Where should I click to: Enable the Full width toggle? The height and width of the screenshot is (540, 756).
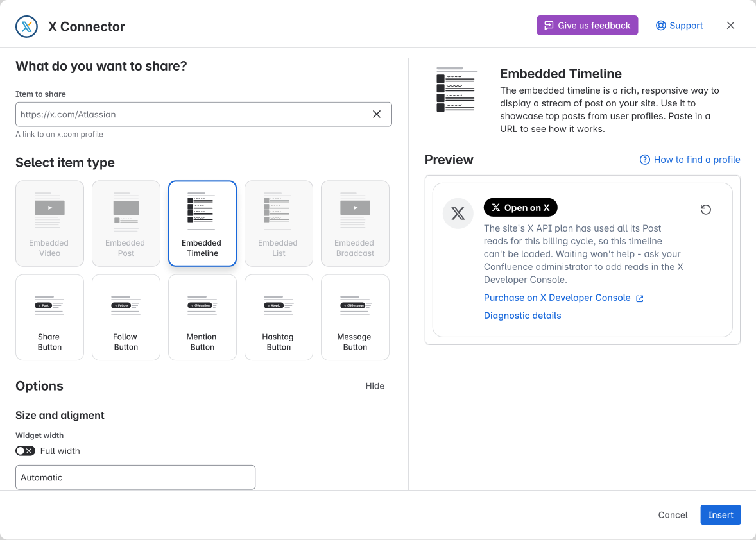25,451
